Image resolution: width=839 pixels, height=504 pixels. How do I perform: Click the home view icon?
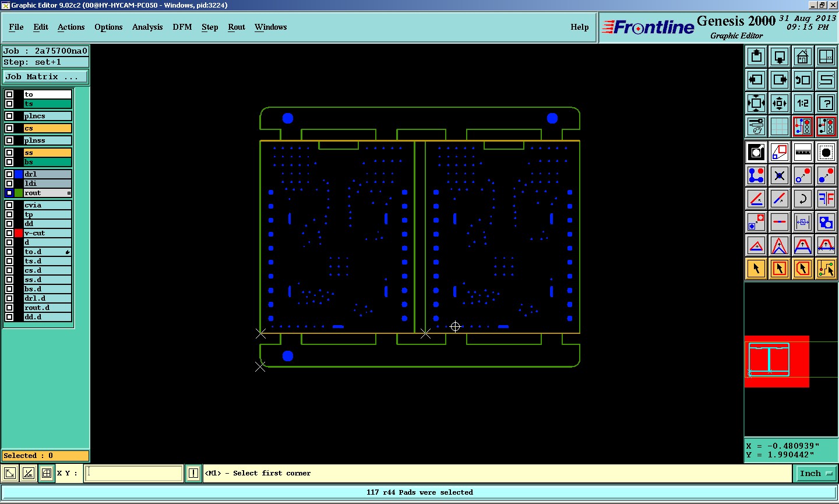[803, 57]
